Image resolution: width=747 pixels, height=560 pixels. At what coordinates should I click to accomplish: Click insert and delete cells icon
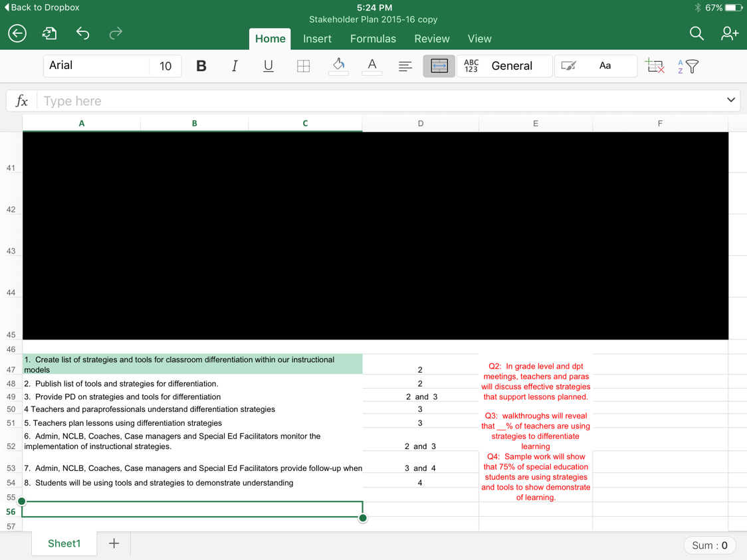pos(655,66)
